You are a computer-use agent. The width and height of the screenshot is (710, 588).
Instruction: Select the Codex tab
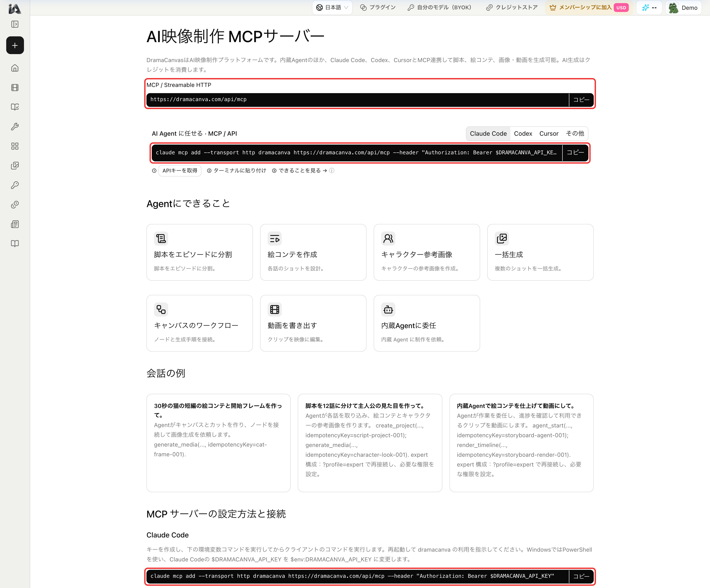point(523,133)
